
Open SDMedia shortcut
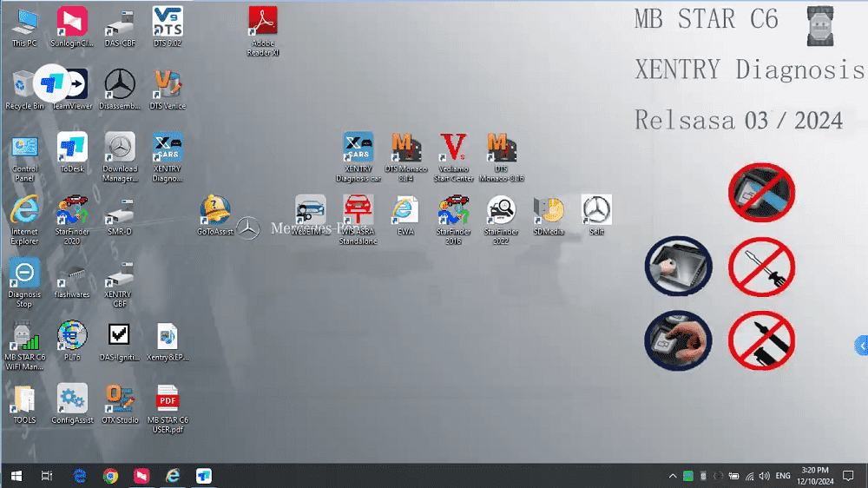point(549,216)
